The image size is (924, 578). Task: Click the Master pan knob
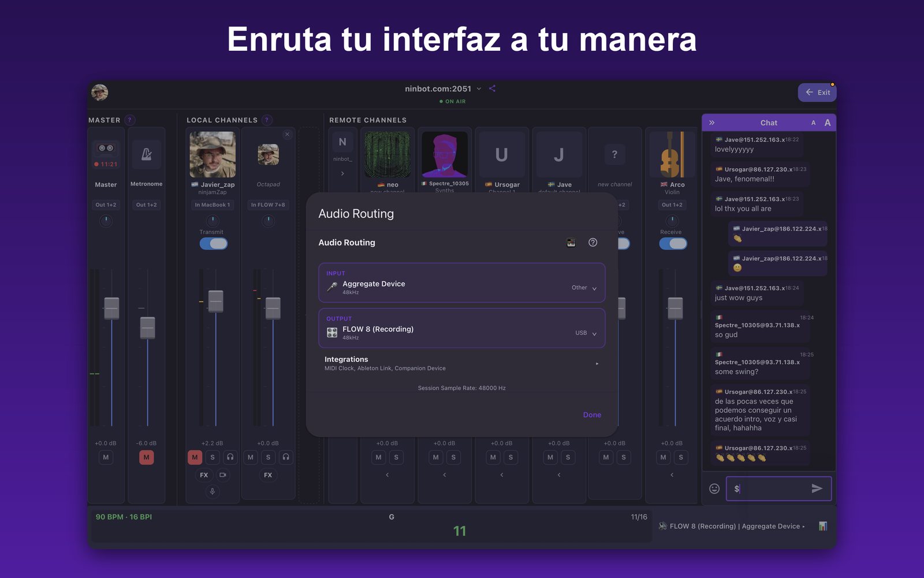pos(106,221)
